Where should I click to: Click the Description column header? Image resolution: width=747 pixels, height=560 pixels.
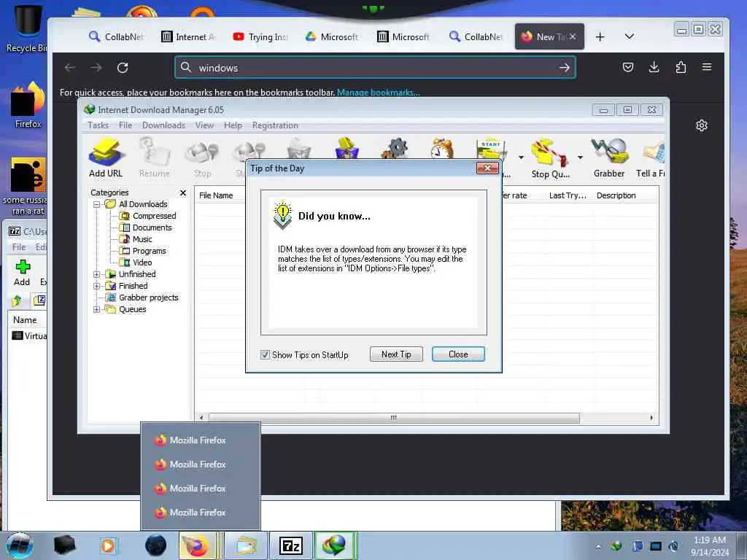pos(616,195)
